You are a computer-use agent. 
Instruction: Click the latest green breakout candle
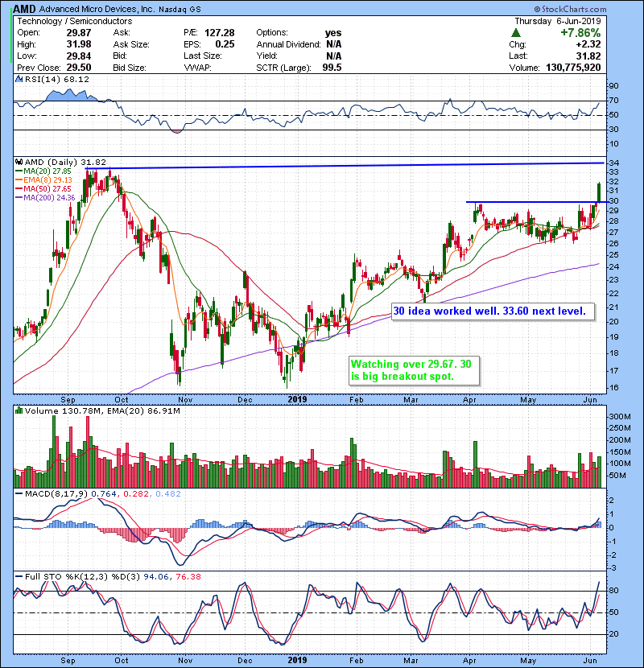599,192
